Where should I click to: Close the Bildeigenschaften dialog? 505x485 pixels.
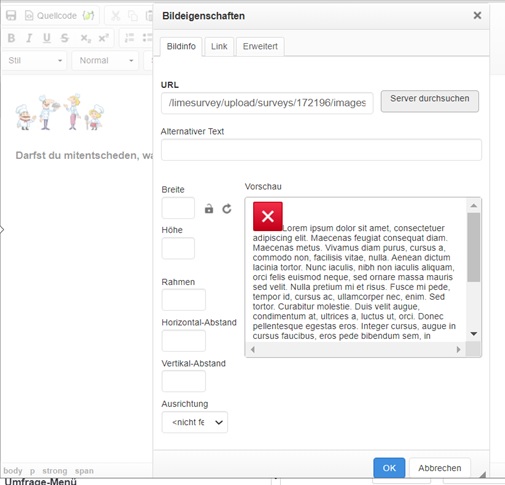click(477, 15)
